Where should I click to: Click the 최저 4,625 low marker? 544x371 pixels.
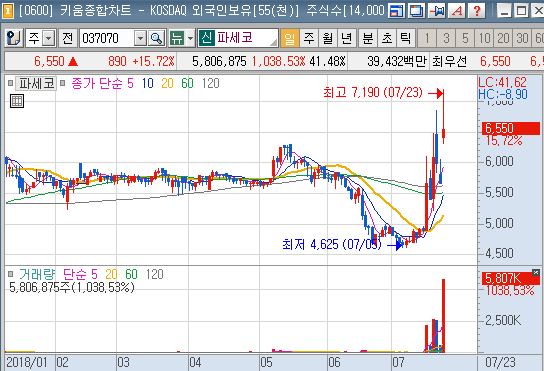pyautogui.click(x=332, y=244)
